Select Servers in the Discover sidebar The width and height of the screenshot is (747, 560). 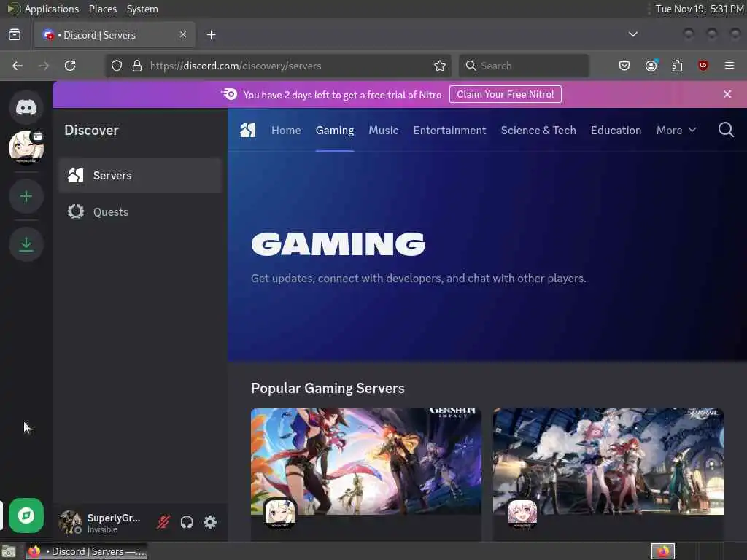[x=140, y=175]
